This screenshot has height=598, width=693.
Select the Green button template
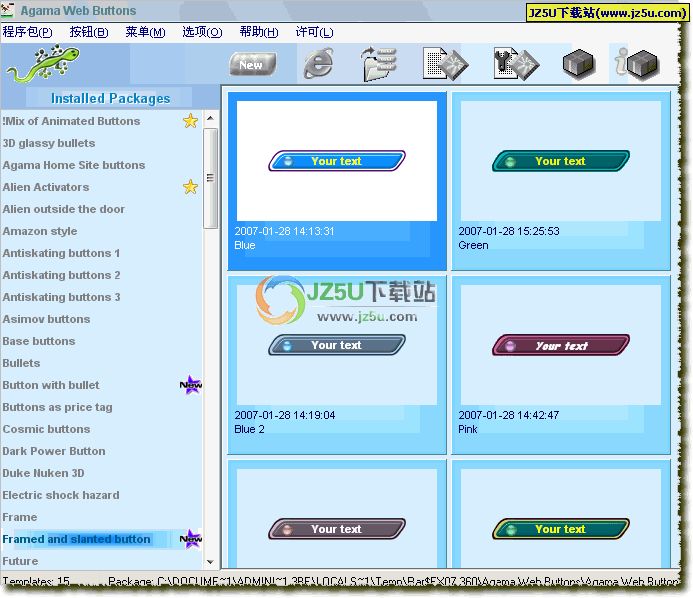561,181
